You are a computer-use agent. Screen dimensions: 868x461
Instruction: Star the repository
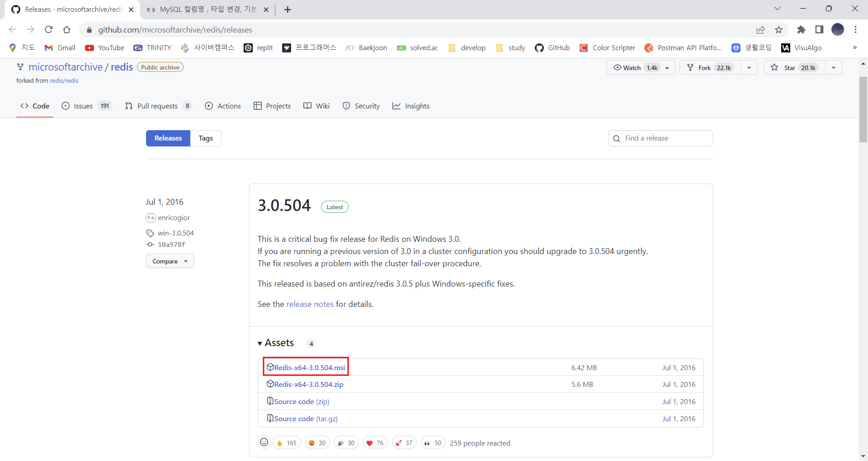795,68
